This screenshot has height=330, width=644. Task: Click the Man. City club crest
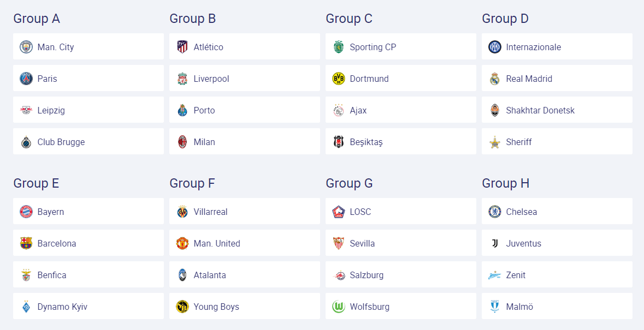26,47
